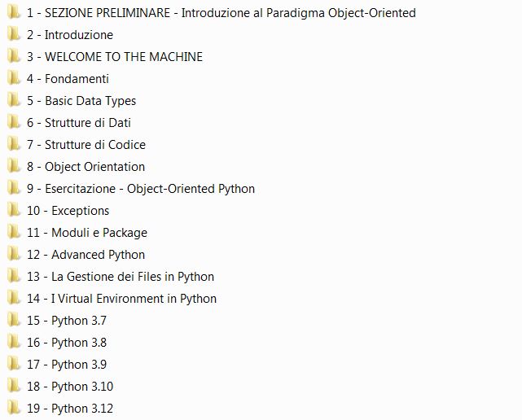Click the 15 - Python 3.7 folder name
The image size is (522, 420).
pyautogui.click(x=66, y=321)
